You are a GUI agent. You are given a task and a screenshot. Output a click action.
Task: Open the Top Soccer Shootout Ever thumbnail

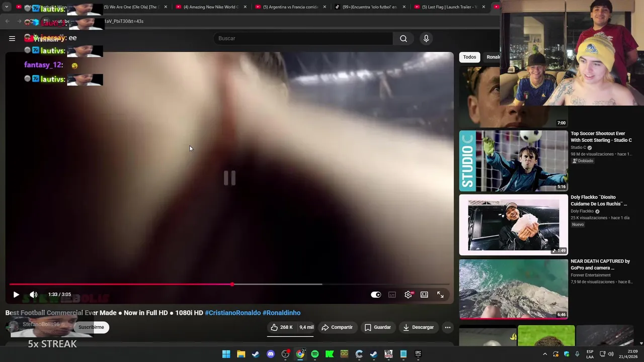pyautogui.click(x=513, y=161)
